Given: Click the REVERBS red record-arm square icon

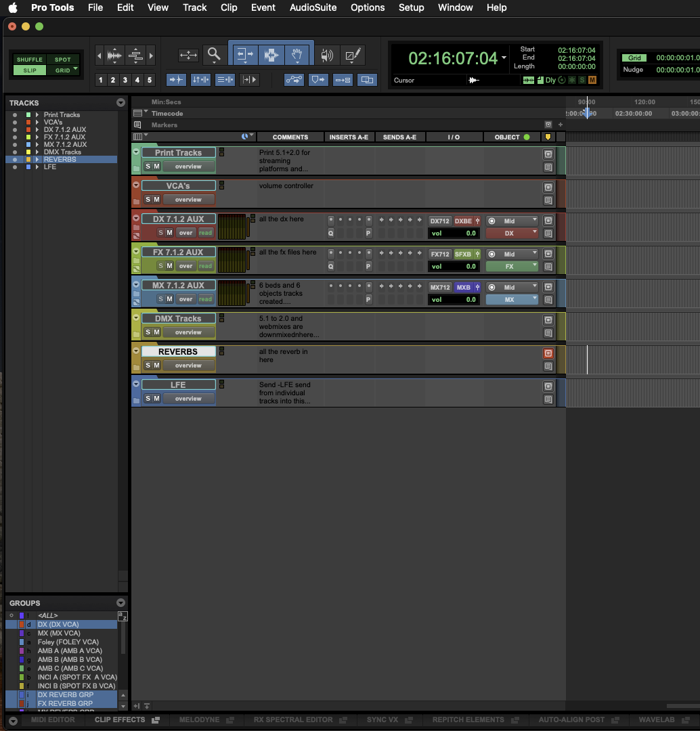Looking at the screenshot, I should click(x=548, y=353).
